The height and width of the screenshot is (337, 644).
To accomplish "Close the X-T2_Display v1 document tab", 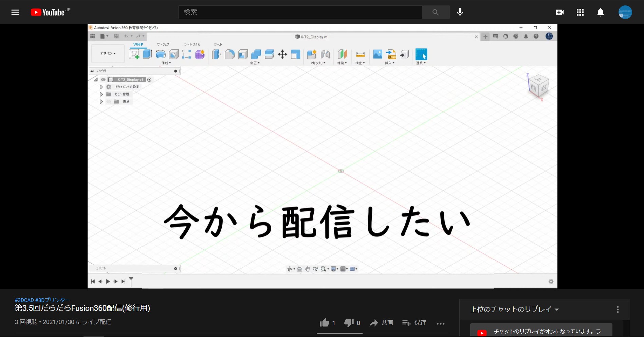I will [x=476, y=37].
